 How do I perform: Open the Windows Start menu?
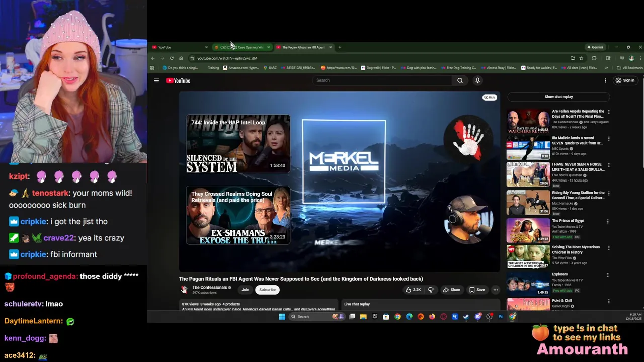(x=282, y=317)
